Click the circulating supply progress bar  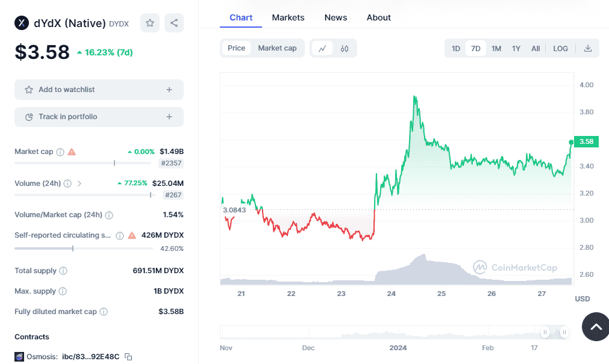pyautogui.click(x=84, y=248)
